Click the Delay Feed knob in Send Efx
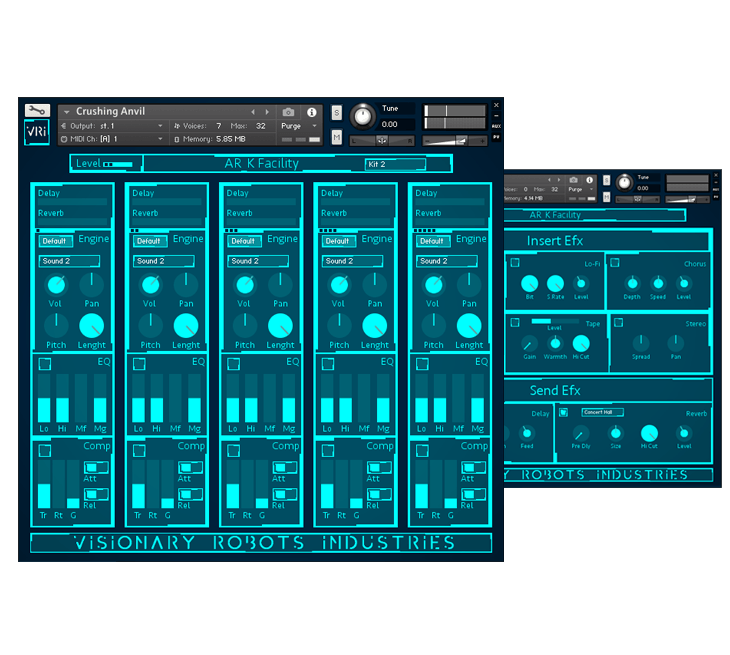730x655 pixels. tap(527, 433)
